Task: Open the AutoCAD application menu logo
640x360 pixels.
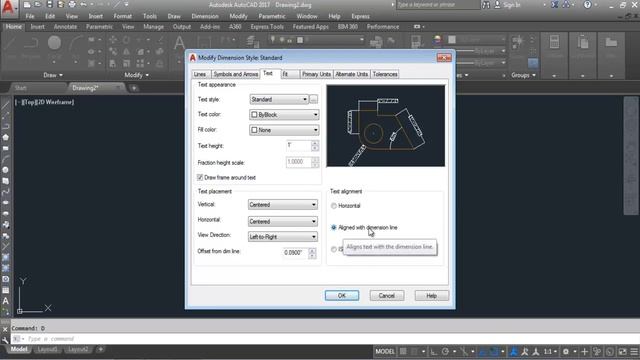Action: tap(8, 8)
